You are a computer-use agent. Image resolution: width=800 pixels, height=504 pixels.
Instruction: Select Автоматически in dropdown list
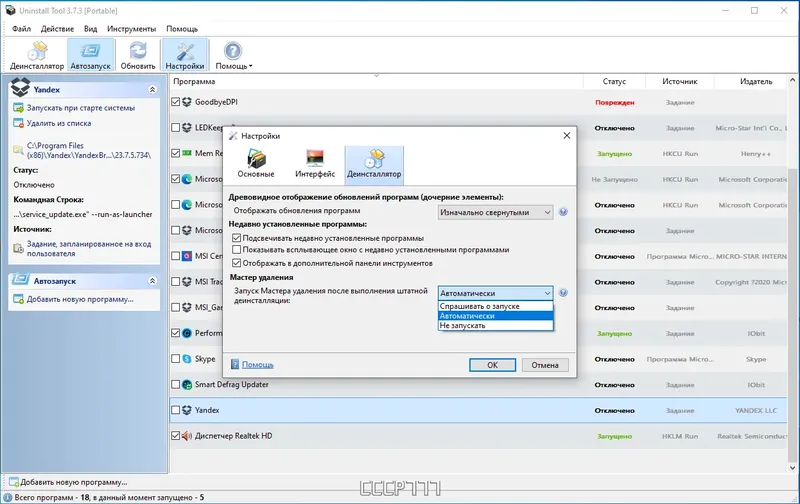point(495,316)
